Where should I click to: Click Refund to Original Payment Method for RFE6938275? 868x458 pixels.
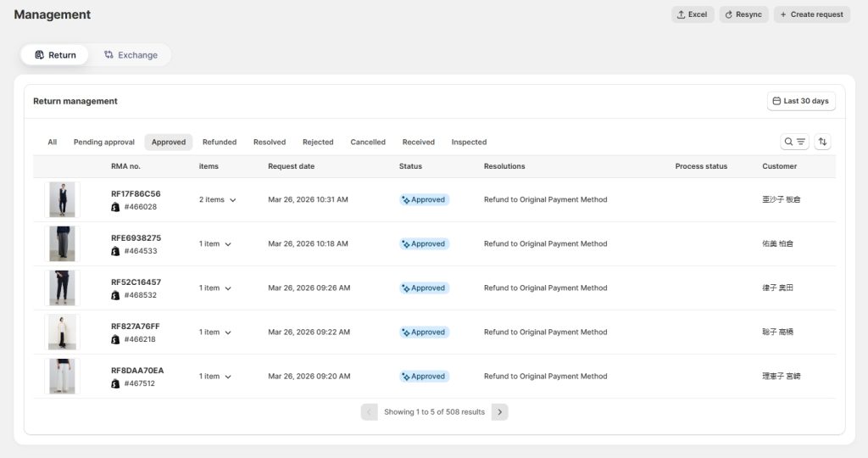click(545, 243)
